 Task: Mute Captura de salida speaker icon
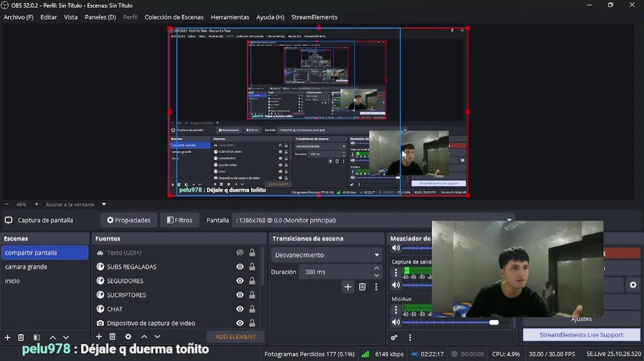click(x=396, y=285)
